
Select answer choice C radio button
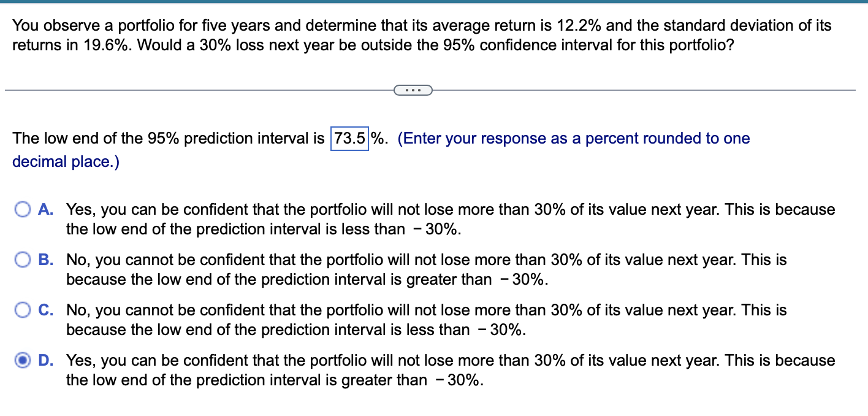(23, 310)
